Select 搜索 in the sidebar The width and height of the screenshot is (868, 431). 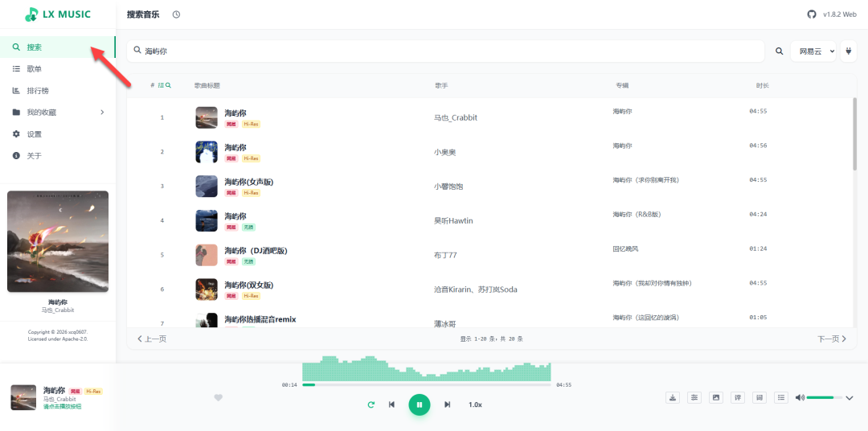(x=58, y=47)
